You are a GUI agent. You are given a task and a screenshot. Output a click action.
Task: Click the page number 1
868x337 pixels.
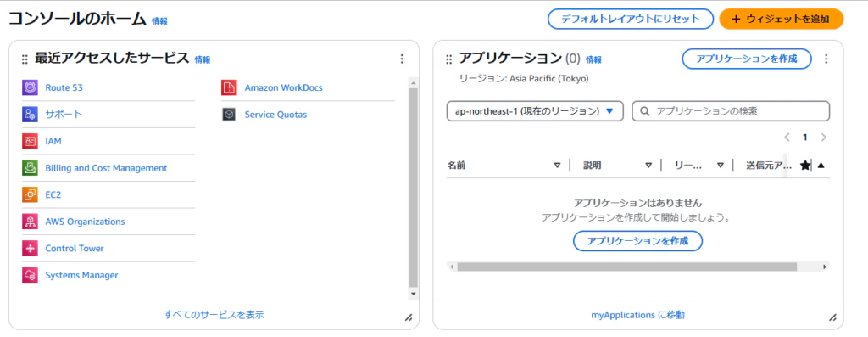[x=805, y=137]
